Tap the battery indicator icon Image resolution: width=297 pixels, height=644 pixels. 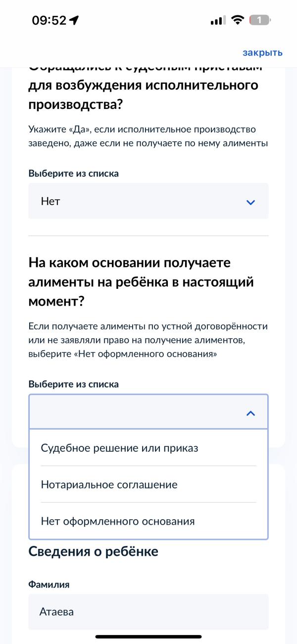point(260,20)
